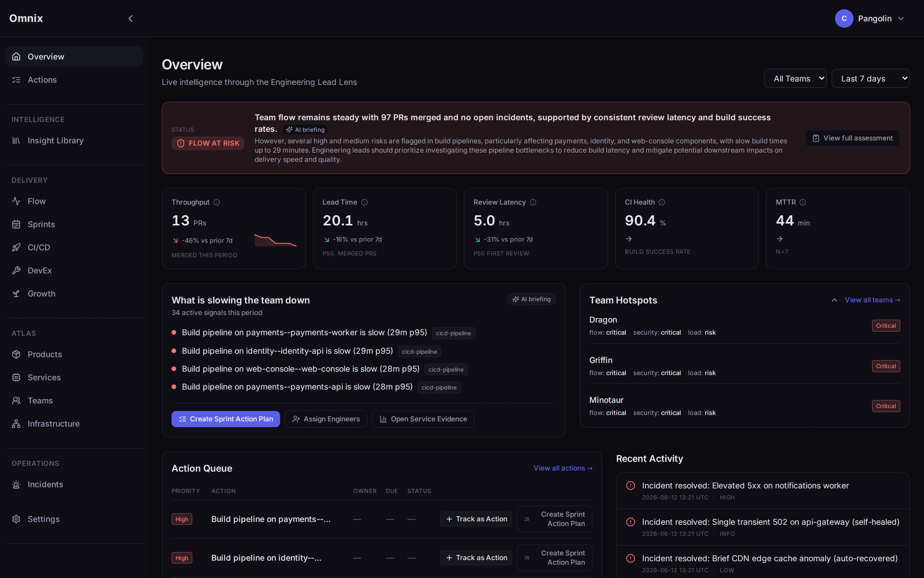Click Critical badge for Minotaur team
This screenshot has width=924, height=578.
886,406
